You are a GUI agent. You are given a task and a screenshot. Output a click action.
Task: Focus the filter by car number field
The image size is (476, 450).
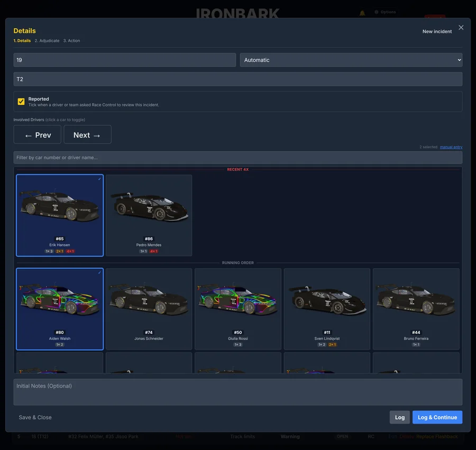coord(237,157)
